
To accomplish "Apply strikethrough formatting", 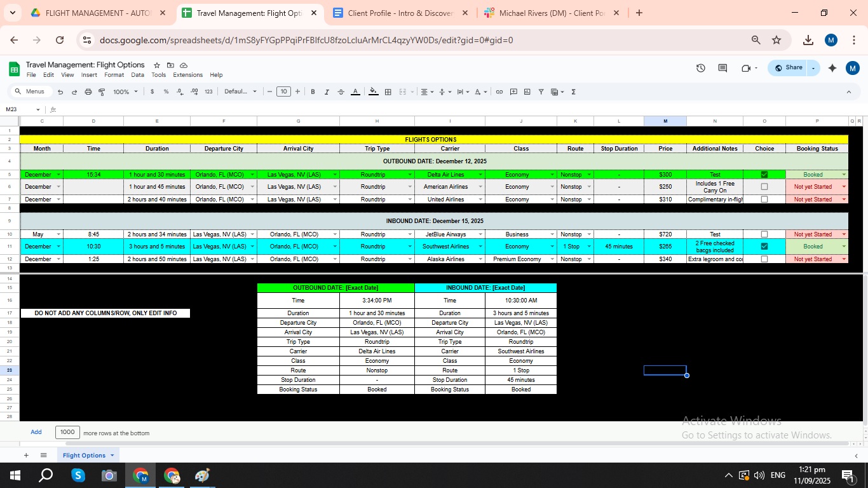I will click(341, 92).
